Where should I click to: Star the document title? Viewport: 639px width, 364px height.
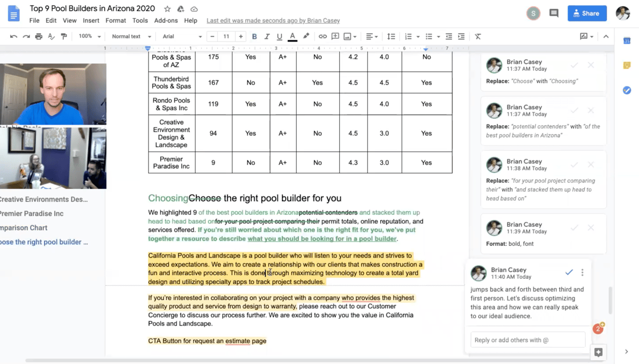(167, 9)
